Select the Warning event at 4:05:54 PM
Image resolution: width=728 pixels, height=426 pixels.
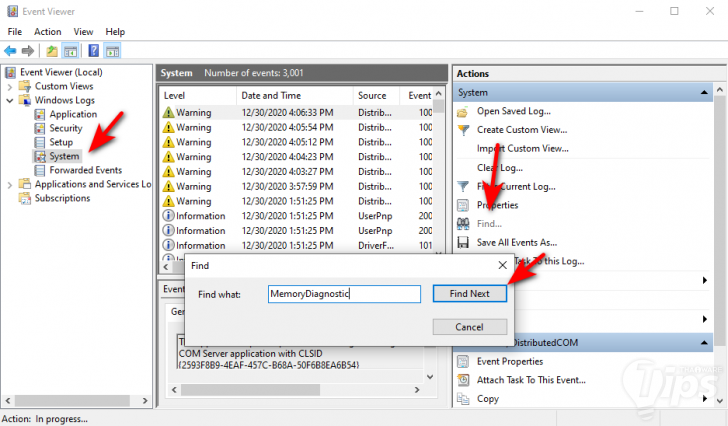pos(297,128)
